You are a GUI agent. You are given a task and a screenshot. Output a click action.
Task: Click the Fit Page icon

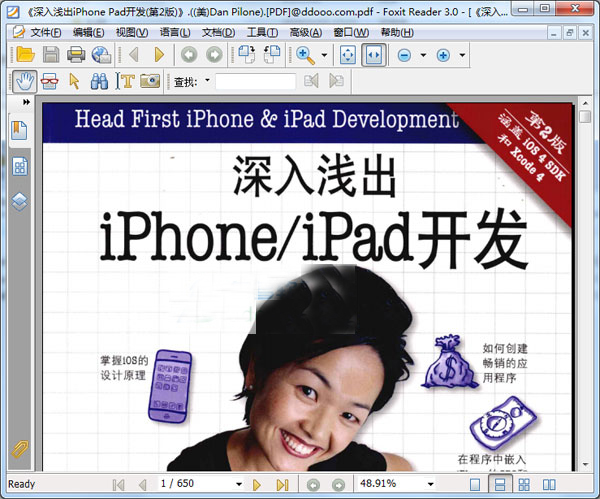pos(347,55)
